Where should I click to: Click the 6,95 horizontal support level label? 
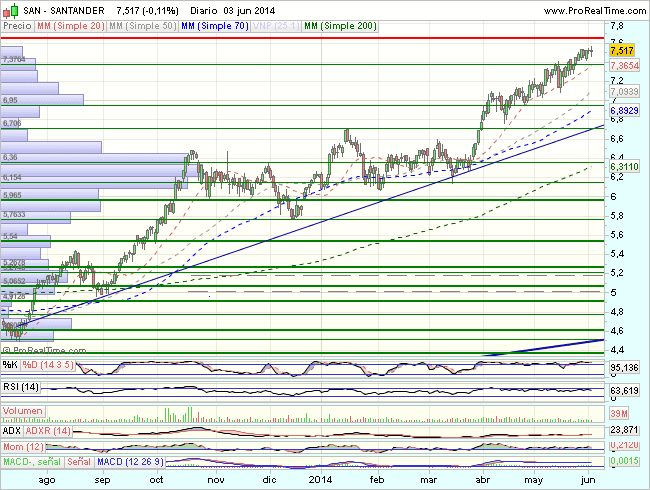(11, 101)
